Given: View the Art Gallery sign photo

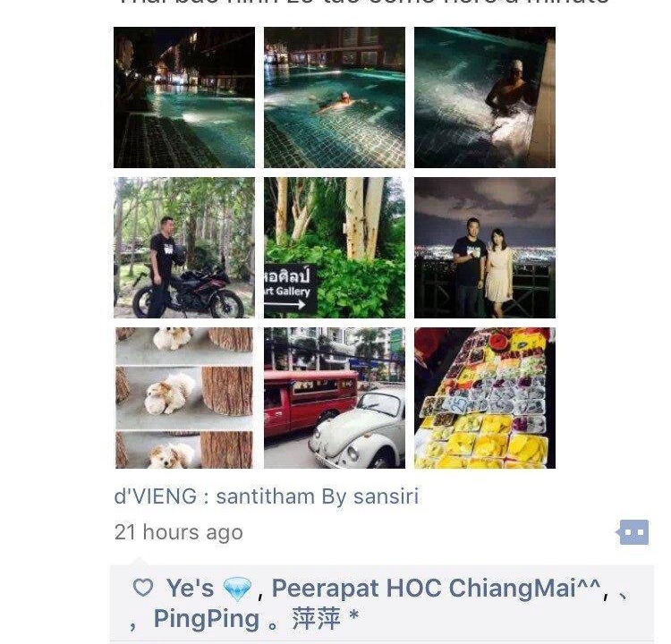Looking at the screenshot, I should pyautogui.click(x=335, y=248).
